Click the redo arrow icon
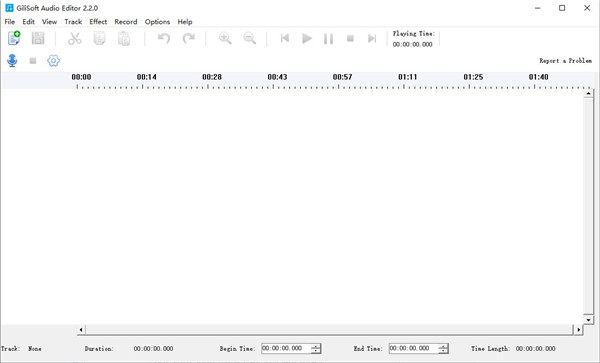The height and width of the screenshot is (363, 600). [189, 38]
